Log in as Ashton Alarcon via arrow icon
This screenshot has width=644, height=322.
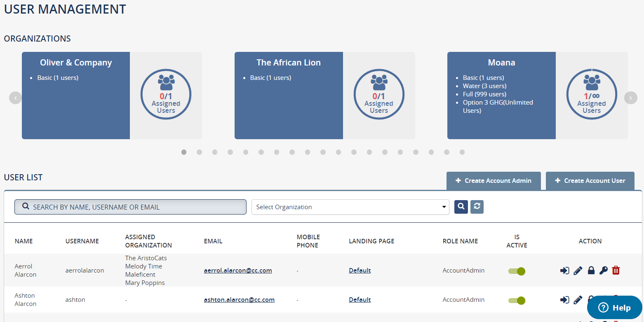pyautogui.click(x=564, y=300)
